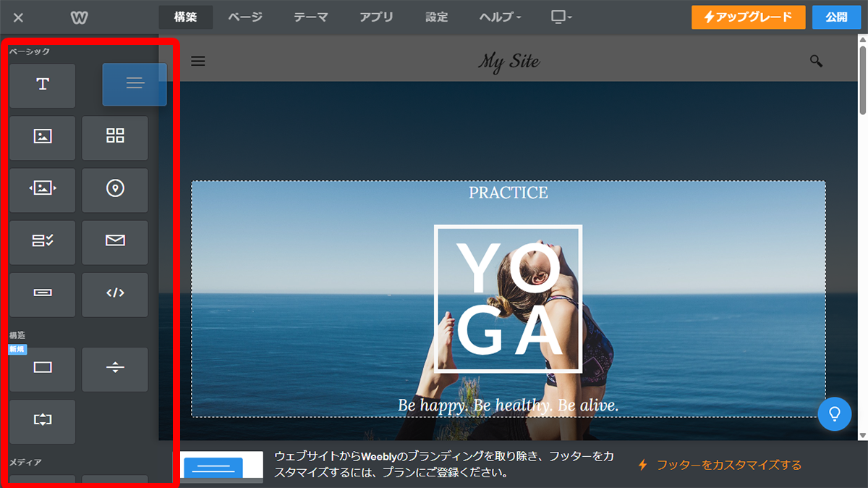This screenshot has width=868, height=488.
Task: Click the lightbulb tips button
Action: 835,413
